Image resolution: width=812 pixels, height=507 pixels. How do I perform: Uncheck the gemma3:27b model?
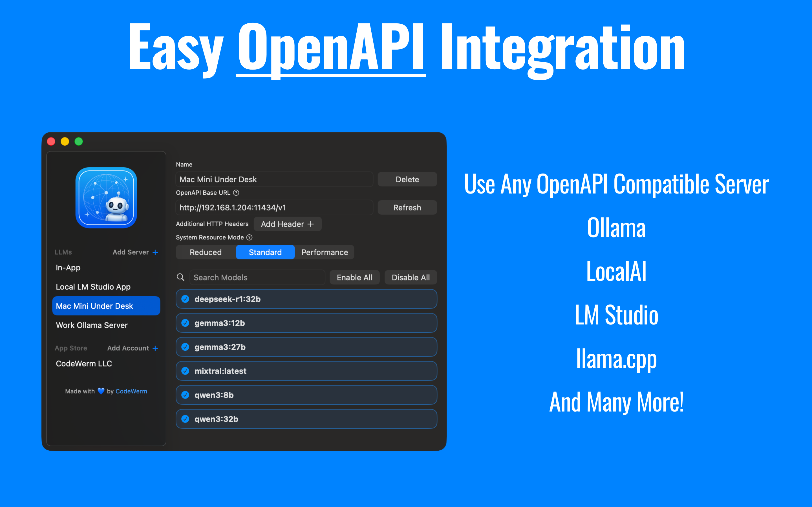[185, 347]
